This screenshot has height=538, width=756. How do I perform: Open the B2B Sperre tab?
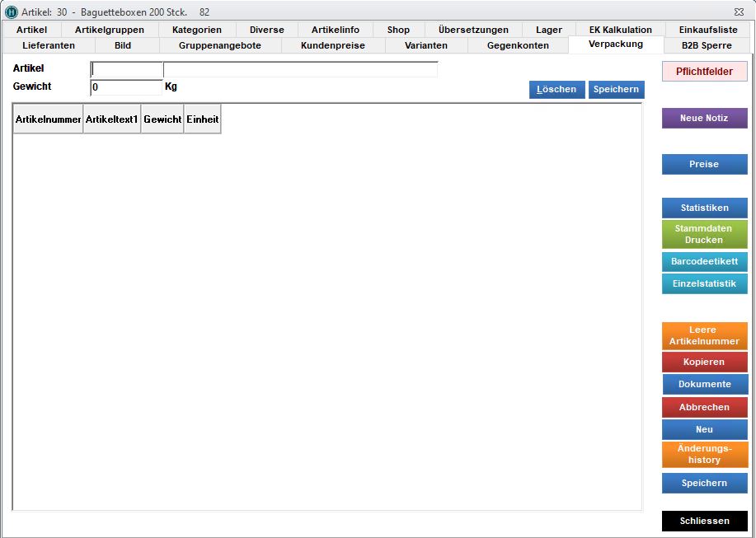coord(707,45)
